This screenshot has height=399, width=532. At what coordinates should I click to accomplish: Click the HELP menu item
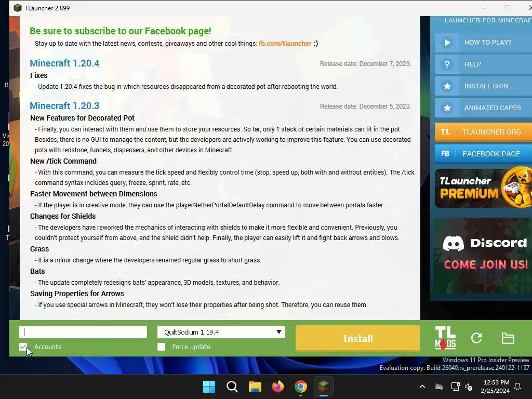tap(484, 64)
